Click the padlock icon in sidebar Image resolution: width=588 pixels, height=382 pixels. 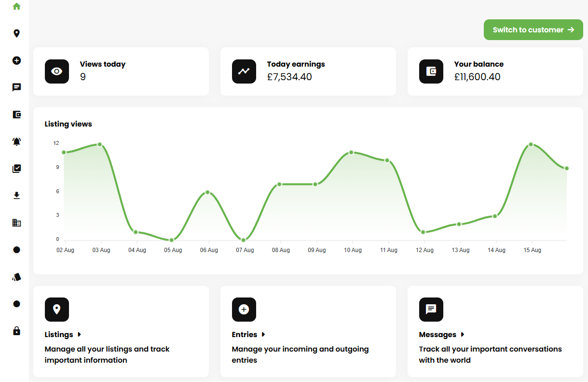pos(16,331)
